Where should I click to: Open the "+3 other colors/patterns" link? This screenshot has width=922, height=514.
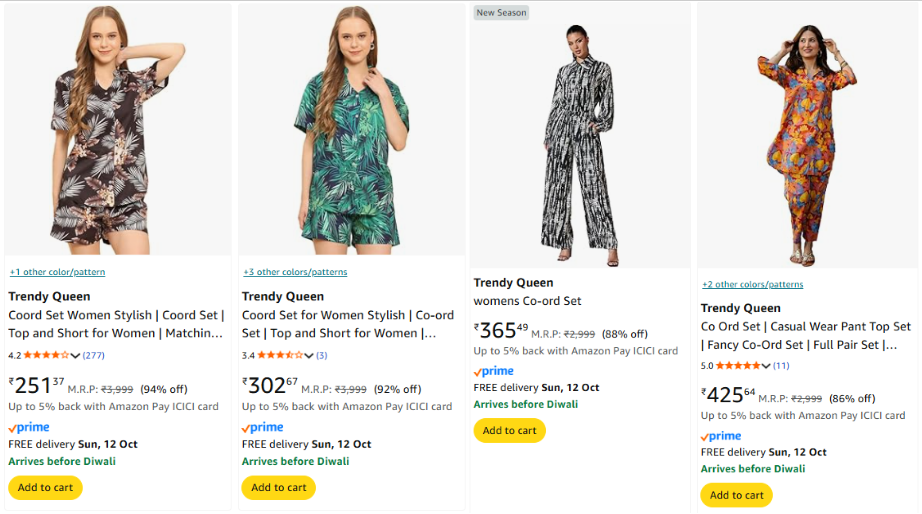(295, 272)
